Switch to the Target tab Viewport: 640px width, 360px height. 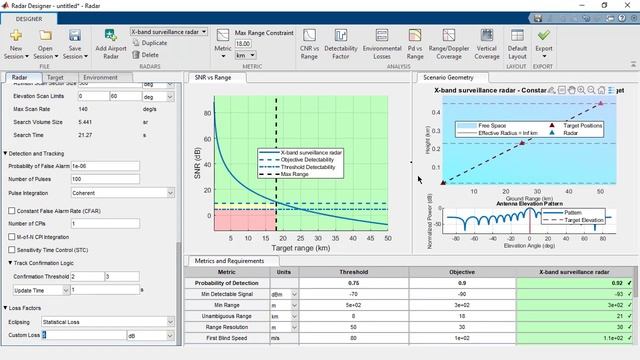point(55,77)
